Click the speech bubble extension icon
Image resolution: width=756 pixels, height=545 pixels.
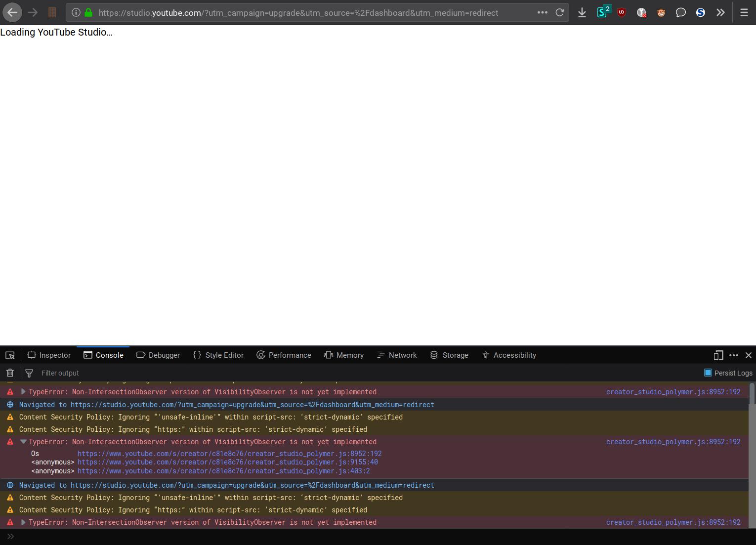point(680,13)
